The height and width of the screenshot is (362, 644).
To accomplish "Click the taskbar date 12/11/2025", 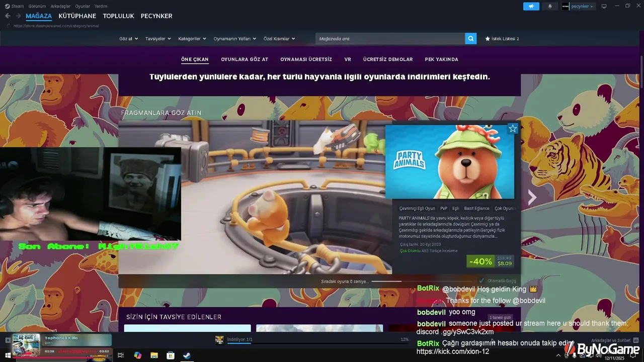I will pos(614,358).
